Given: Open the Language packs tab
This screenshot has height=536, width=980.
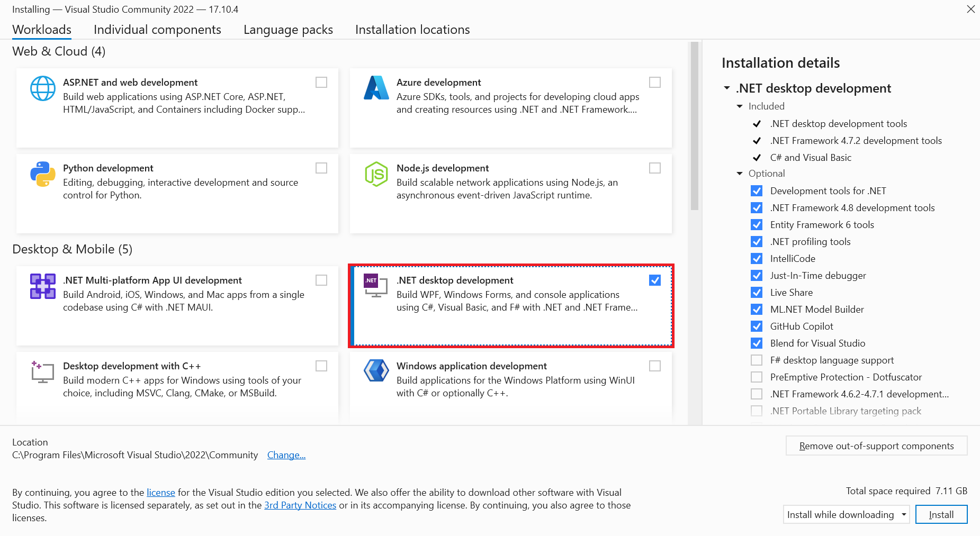Looking at the screenshot, I should pyautogui.click(x=287, y=30).
